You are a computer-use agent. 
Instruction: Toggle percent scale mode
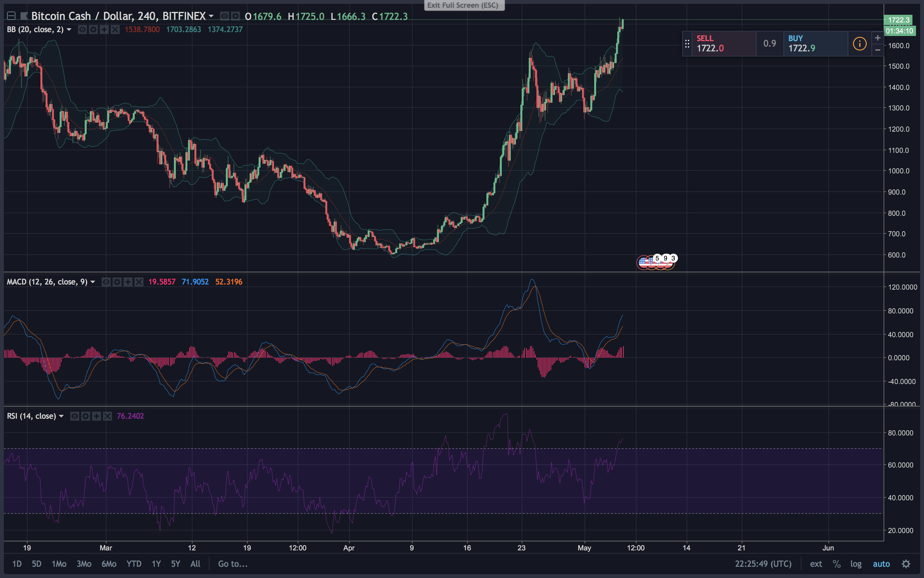pos(836,564)
